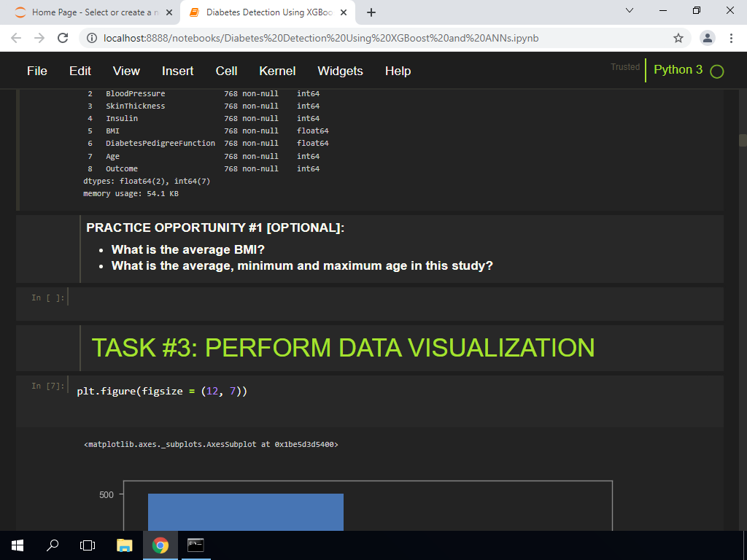The image size is (747, 560).
Task: Close the Diabetes Detection tab
Action: click(344, 13)
